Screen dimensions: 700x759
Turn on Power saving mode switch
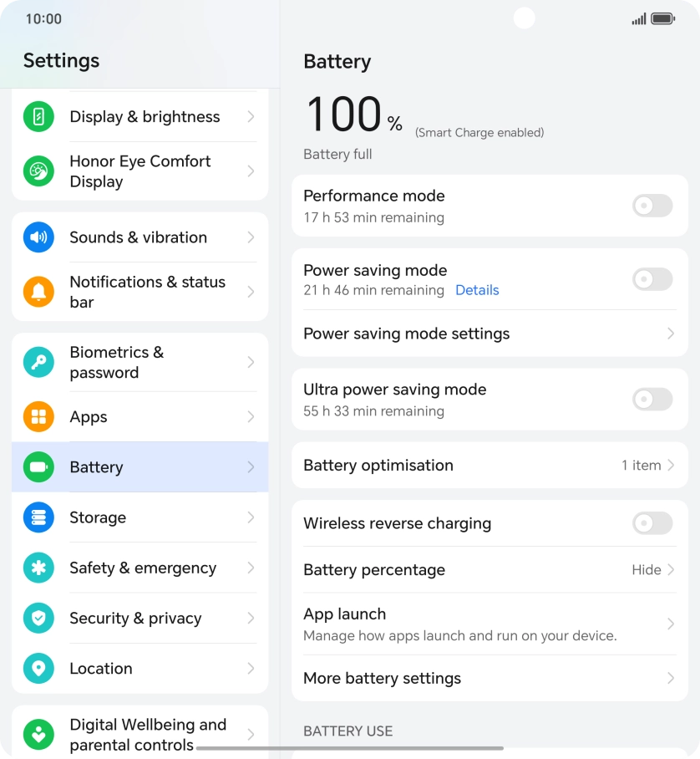pyautogui.click(x=652, y=279)
